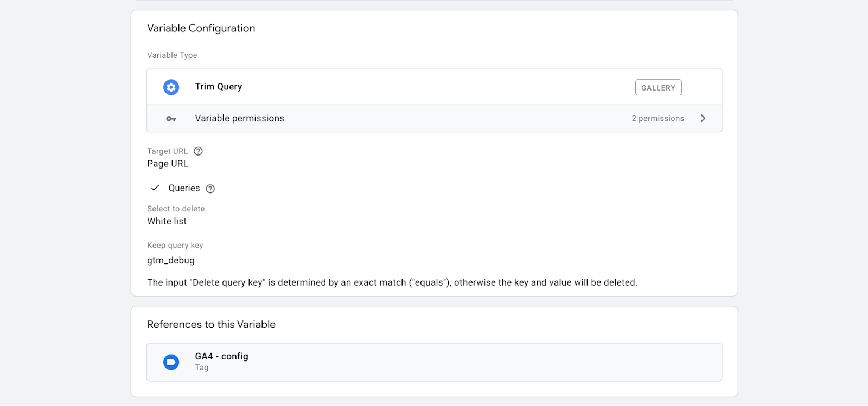Click the key icon beside Variable permissions
The image size is (868, 406).
coord(171,118)
